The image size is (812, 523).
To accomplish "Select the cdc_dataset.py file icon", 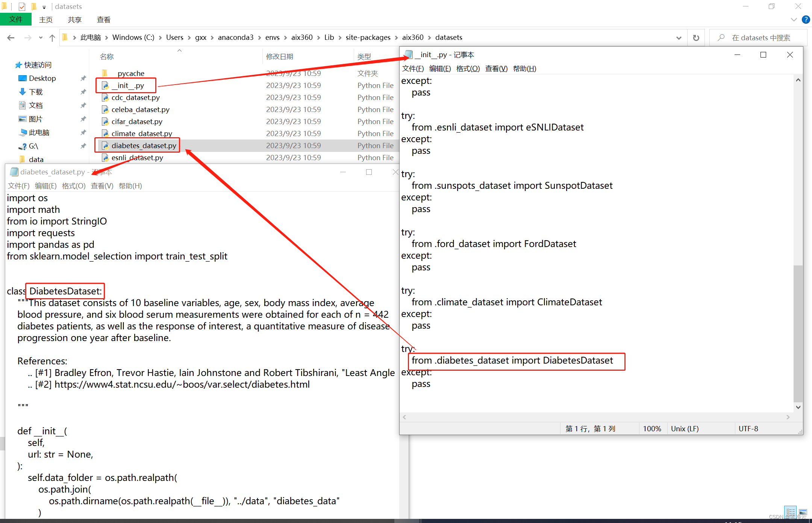I will pos(105,98).
